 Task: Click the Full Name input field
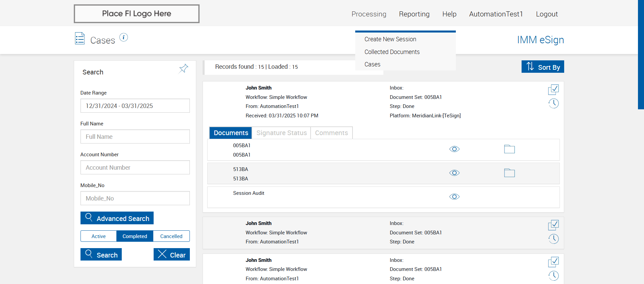(135, 137)
